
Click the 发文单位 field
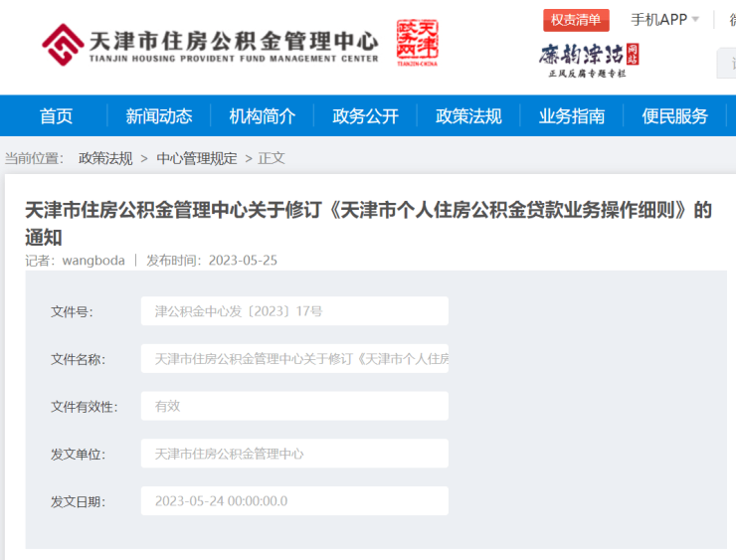click(294, 454)
